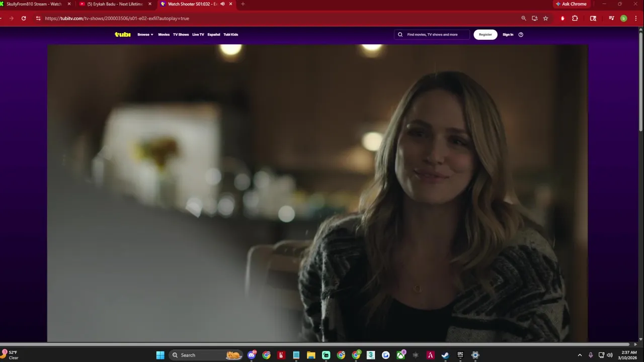Open Steam from the taskbar

[445, 355]
